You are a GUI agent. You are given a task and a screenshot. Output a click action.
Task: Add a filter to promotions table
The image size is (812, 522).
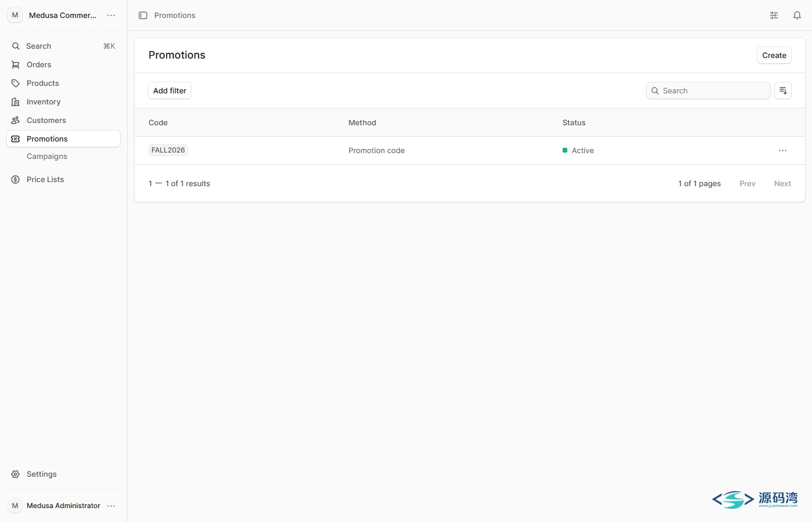[x=169, y=90]
